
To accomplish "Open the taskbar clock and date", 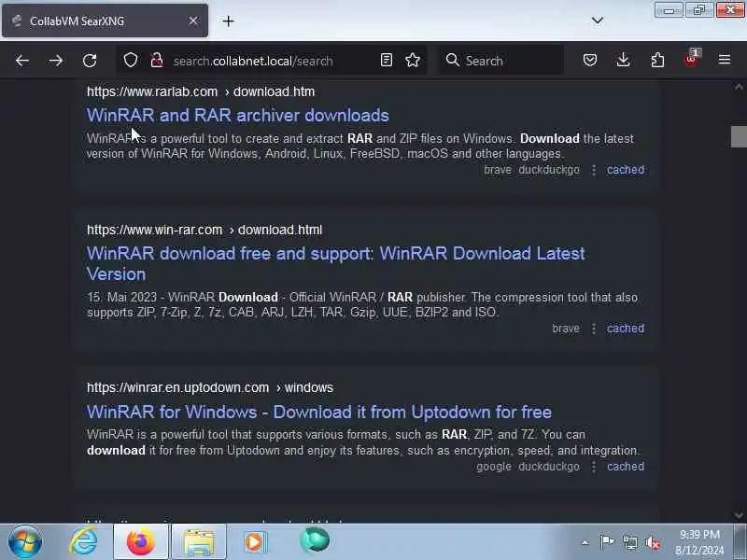I will [699, 542].
